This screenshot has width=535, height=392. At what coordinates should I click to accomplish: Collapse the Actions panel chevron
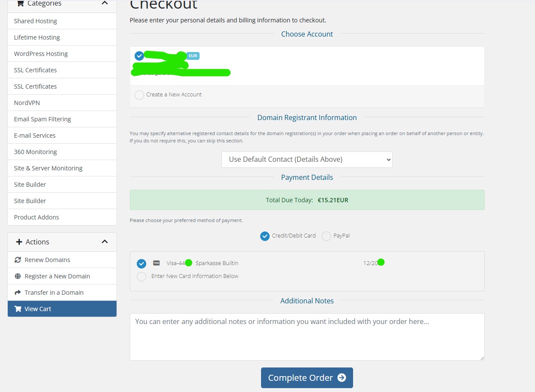point(105,242)
